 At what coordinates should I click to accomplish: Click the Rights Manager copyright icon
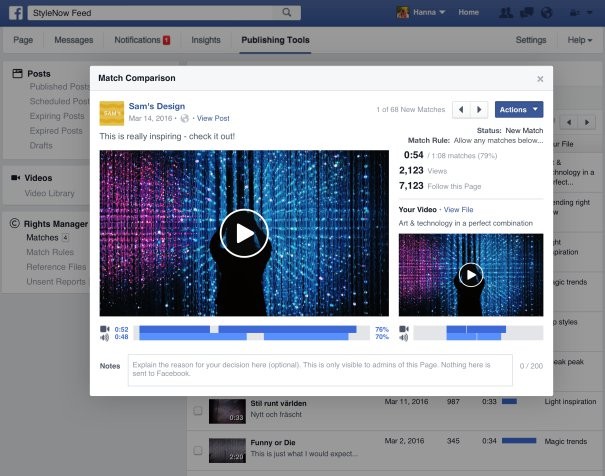click(15, 223)
